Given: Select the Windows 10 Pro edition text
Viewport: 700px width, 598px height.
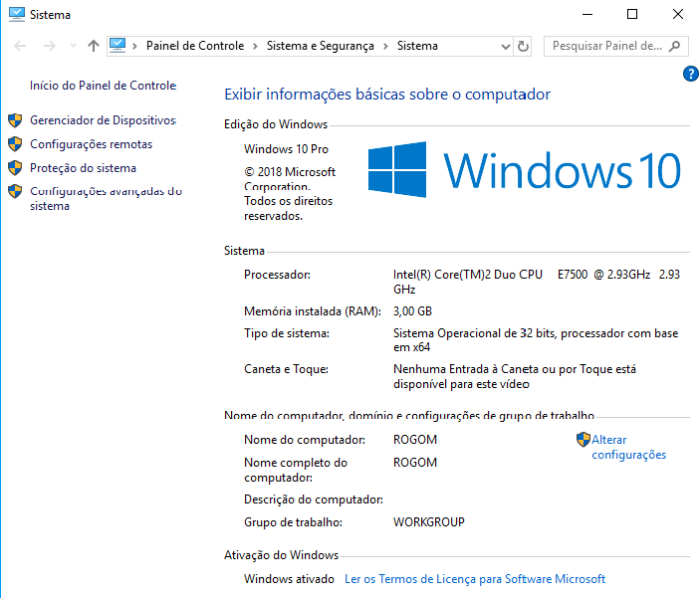Looking at the screenshot, I should [x=286, y=149].
